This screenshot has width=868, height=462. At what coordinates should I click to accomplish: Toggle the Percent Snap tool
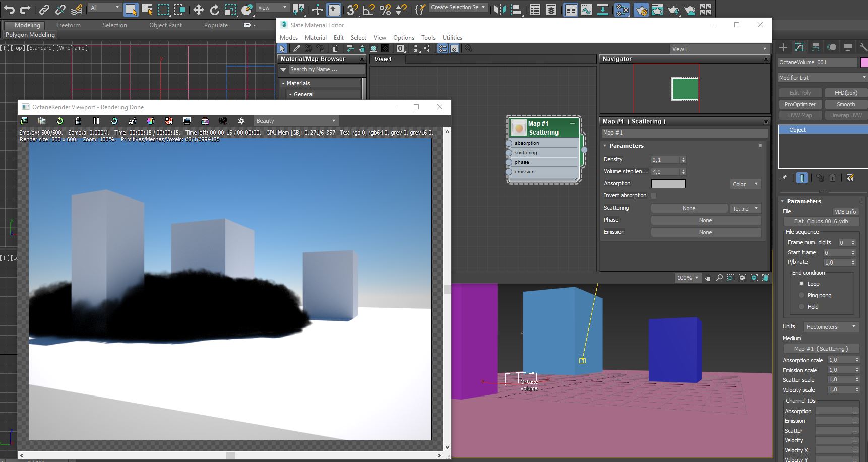coord(385,9)
